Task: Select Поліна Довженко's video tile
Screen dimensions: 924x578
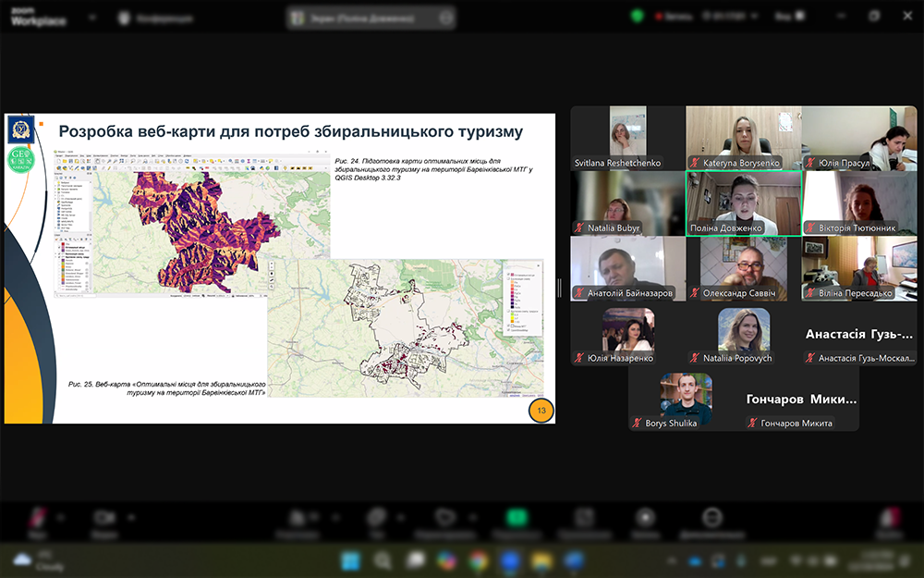Action: tap(743, 203)
